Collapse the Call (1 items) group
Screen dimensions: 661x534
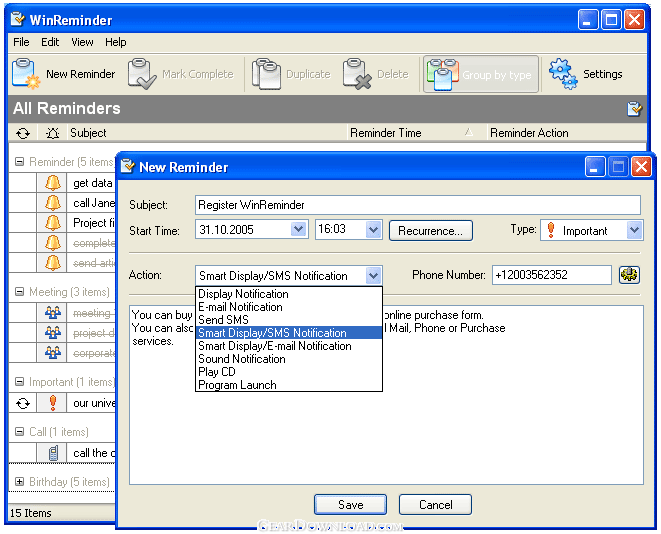[19, 432]
